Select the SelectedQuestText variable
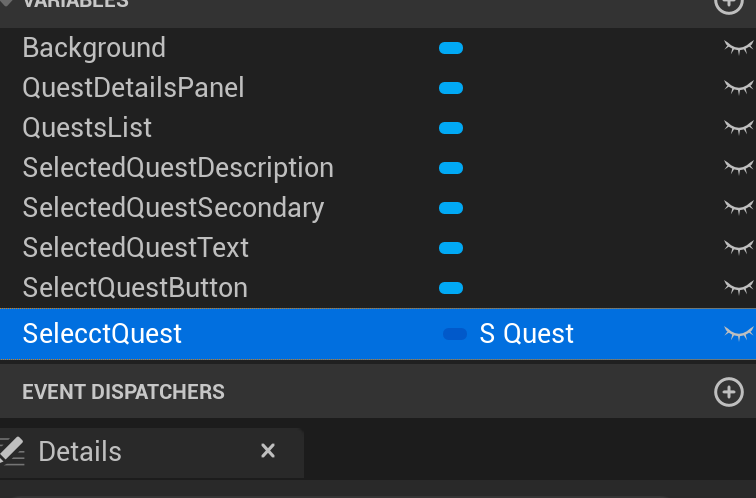 point(136,248)
